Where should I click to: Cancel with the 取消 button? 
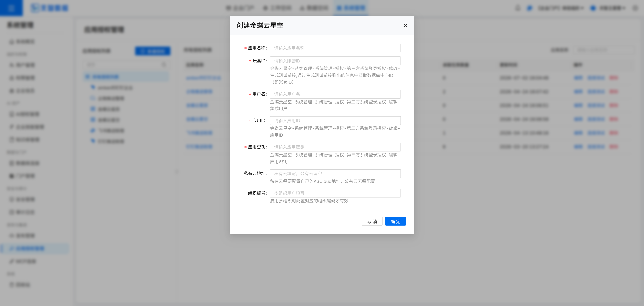(x=372, y=221)
